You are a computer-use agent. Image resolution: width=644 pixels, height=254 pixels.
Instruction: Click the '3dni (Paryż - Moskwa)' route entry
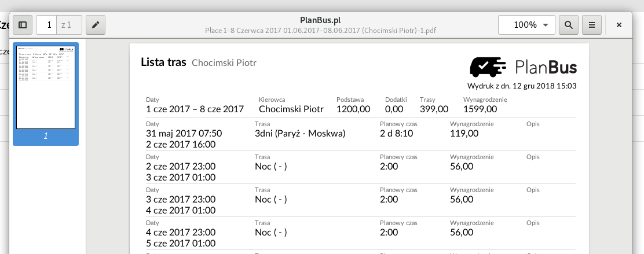pos(300,133)
